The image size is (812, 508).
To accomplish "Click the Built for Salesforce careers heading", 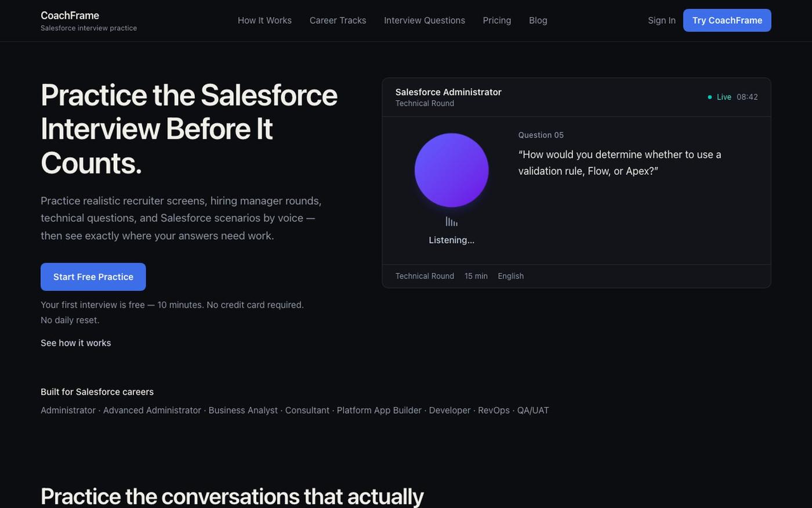I will [x=97, y=392].
